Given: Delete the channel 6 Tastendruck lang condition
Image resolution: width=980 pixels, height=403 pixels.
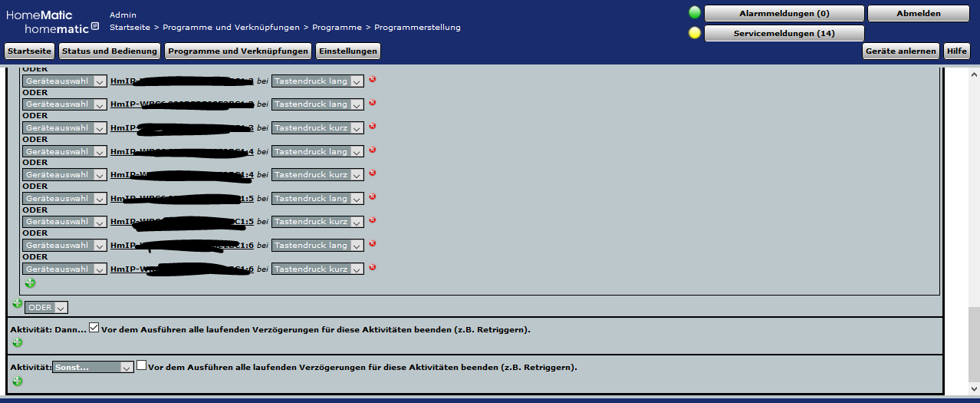Looking at the screenshot, I should [x=373, y=243].
